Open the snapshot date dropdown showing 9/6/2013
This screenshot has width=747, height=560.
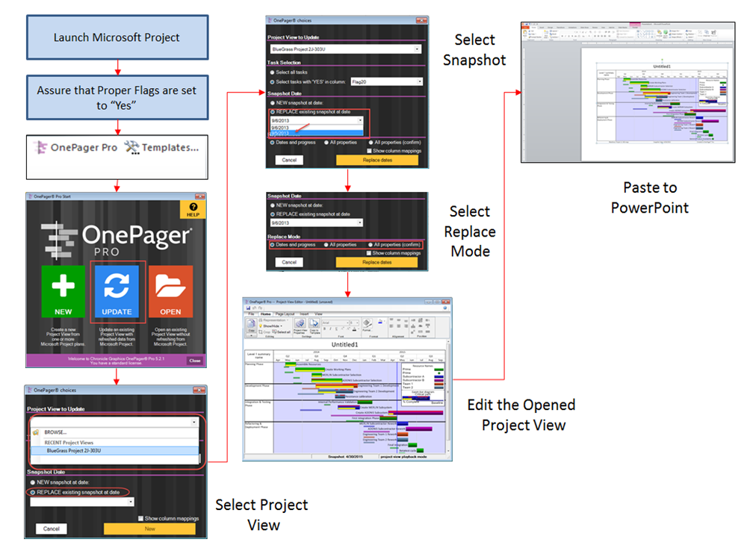pyautogui.click(x=360, y=119)
